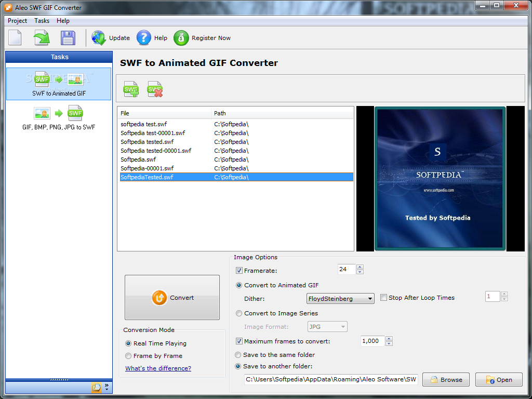Click the Tasks panel header
The width and height of the screenshot is (532, 399).
[59, 57]
